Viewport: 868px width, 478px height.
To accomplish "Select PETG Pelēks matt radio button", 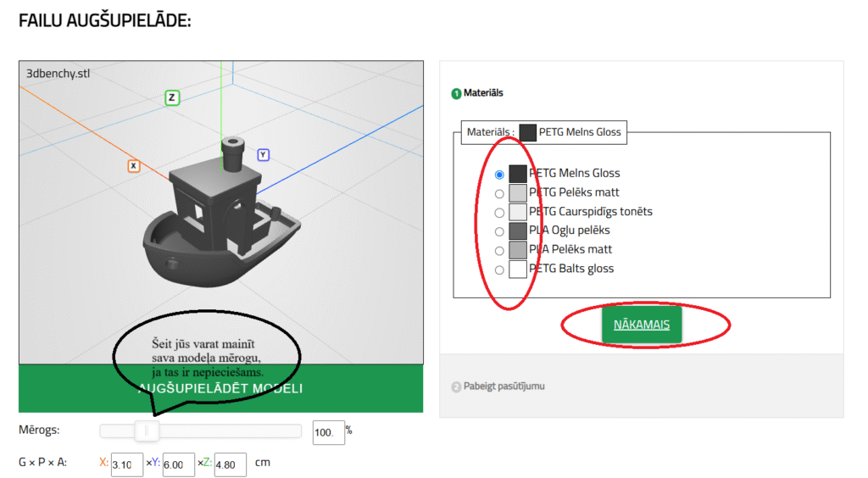I will coord(499,193).
